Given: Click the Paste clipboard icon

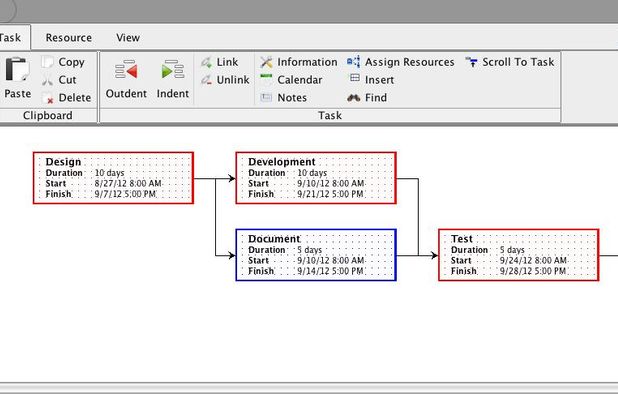Looking at the screenshot, I should click(17, 70).
